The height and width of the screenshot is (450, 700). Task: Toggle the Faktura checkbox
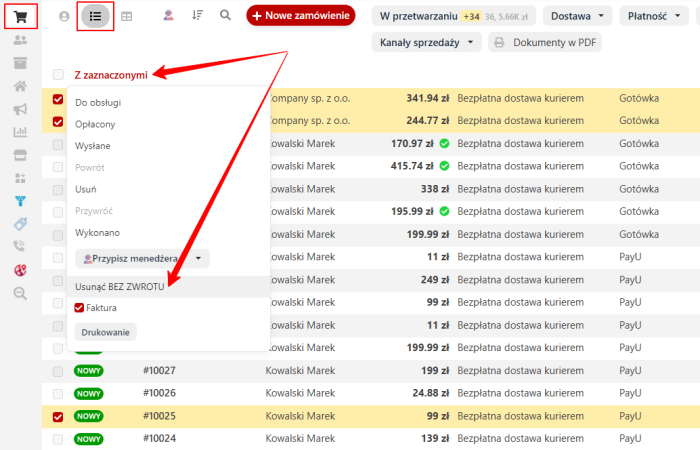point(80,308)
